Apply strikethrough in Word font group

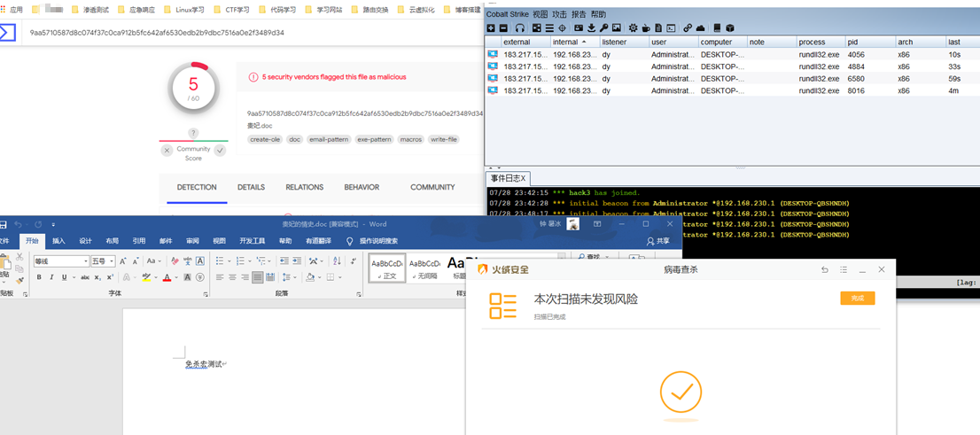(85, 277)
